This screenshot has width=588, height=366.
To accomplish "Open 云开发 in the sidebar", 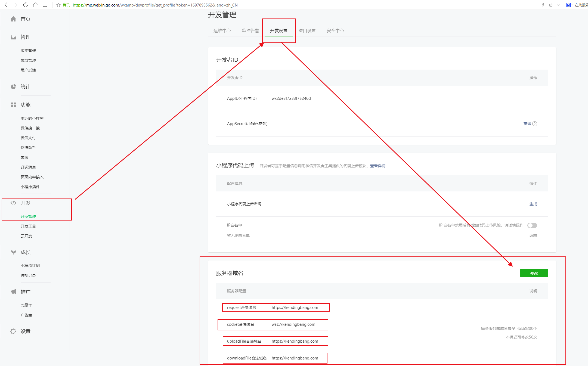I will pyautogui.click(x=26, y=236).
